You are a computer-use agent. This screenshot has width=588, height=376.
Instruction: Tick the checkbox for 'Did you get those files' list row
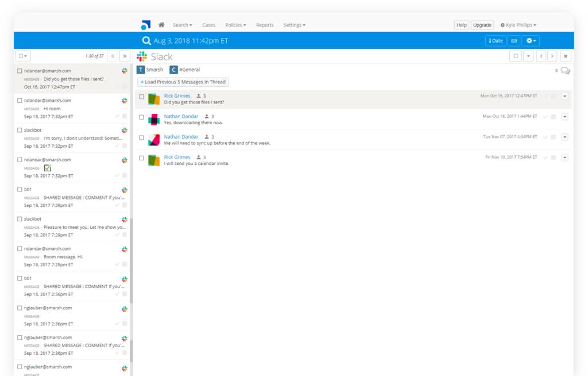tap(20, 71)
